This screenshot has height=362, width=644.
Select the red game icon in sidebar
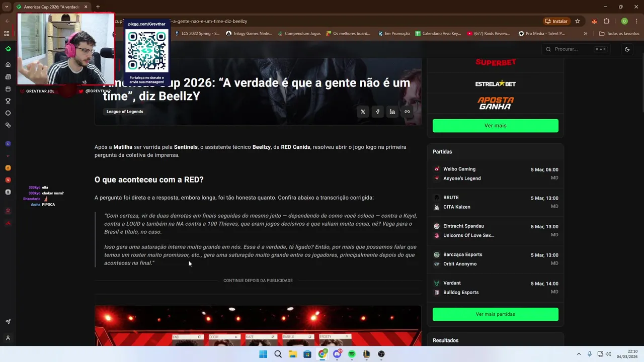(x=8, y=180)
